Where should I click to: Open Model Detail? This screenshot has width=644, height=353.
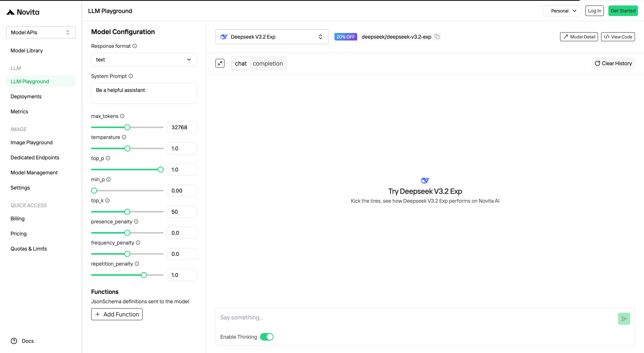tap(579, 37)
